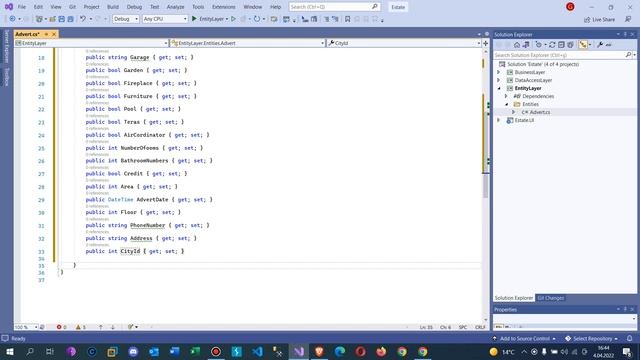Screen dimensions: 640x360
Task: Open Properties wrench icon in Solution Explorer
Action: click(x=600, y=45)
